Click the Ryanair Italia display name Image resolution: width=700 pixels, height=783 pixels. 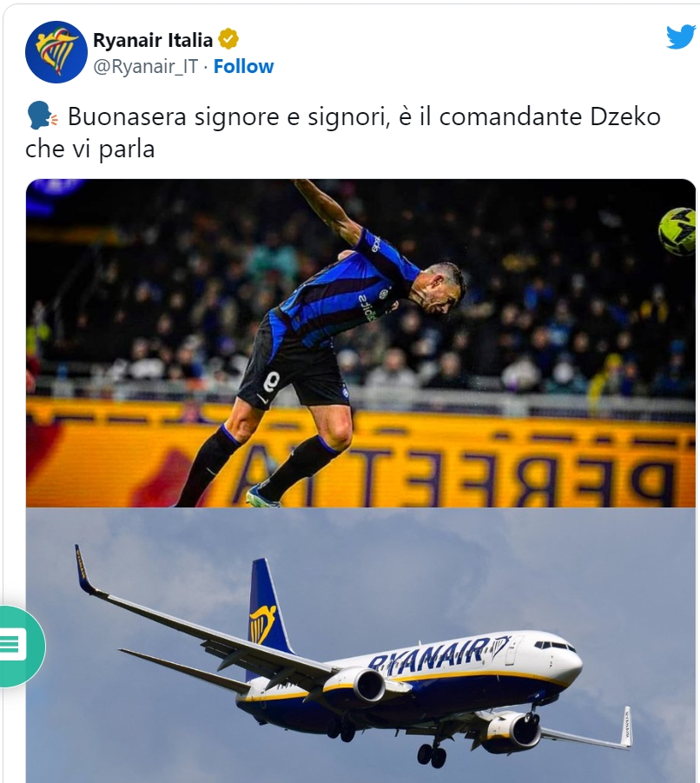point(153,40)
